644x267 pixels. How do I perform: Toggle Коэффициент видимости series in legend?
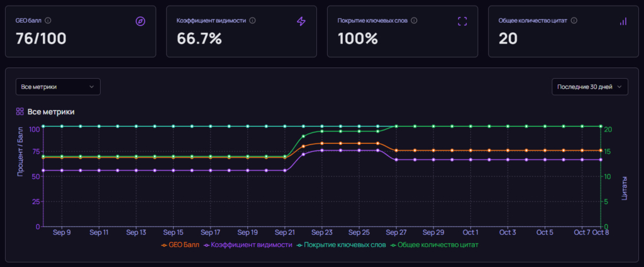[249, 245]
